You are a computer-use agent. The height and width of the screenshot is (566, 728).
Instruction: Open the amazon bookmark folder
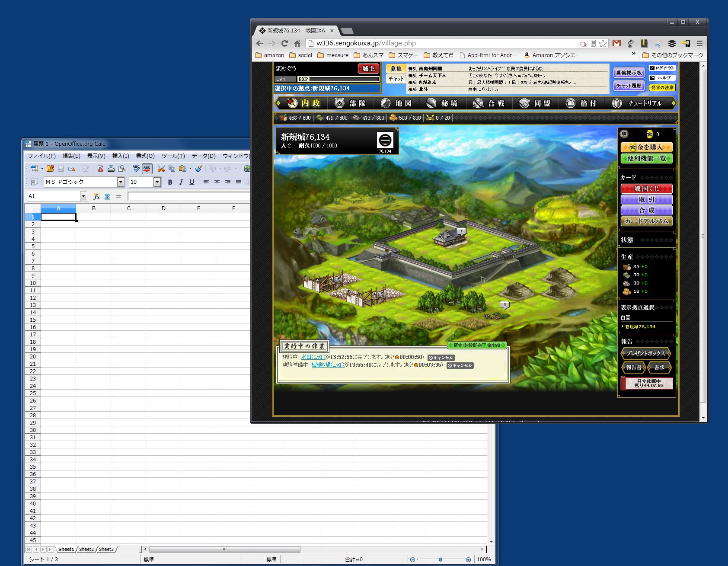(270, 55)
